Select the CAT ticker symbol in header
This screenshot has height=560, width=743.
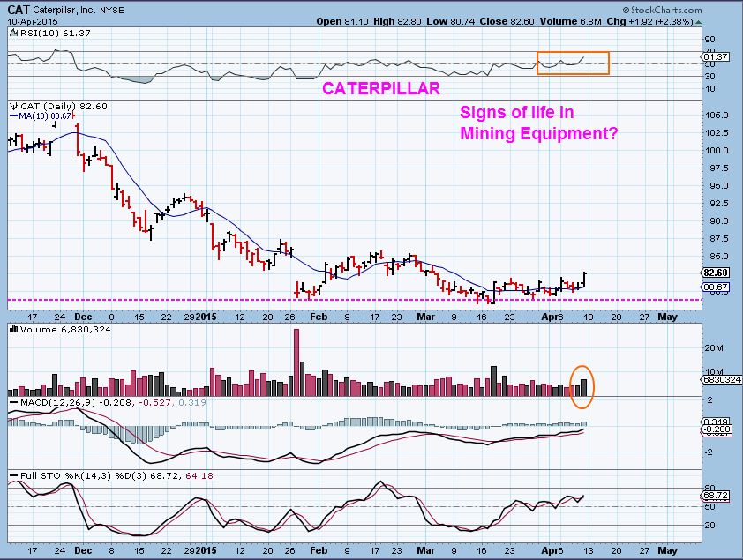(19, 10)
